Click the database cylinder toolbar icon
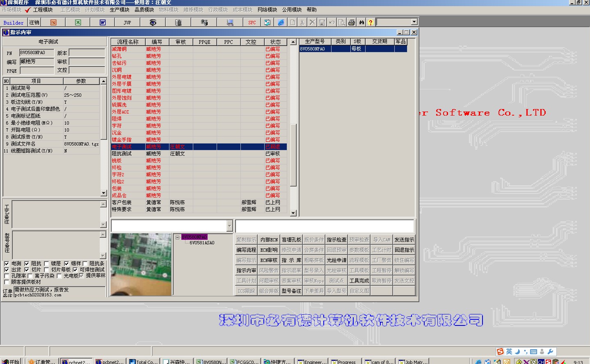Viewport: 590px width, 364px height. 178,23
